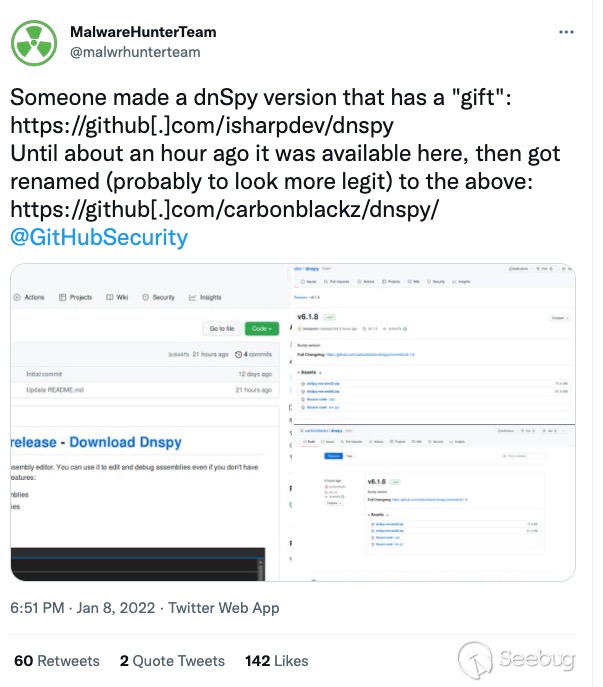Select the Releases tab in lower screenshot
Viewport: 603px width, 687px height.
pos(334,455)
